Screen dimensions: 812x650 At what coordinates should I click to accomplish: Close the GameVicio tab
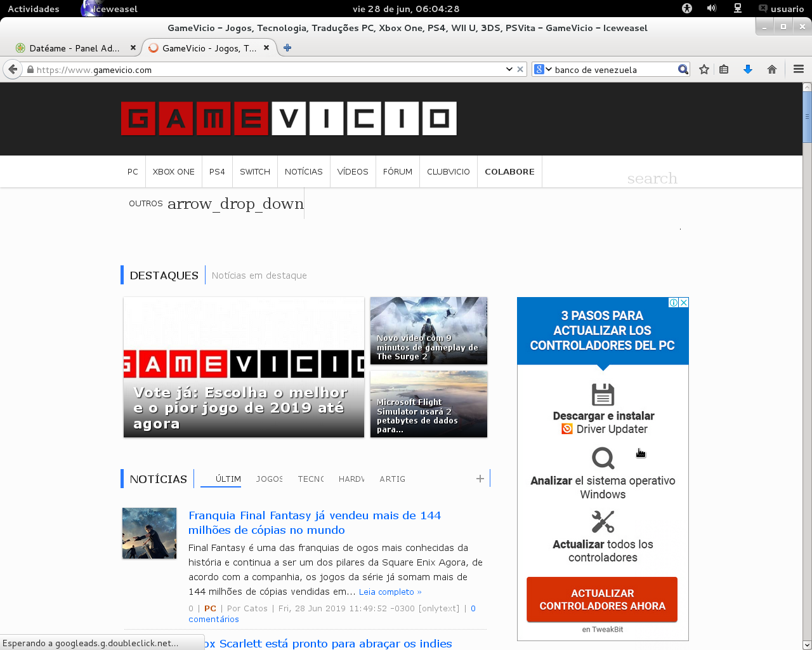click(266, 48)
